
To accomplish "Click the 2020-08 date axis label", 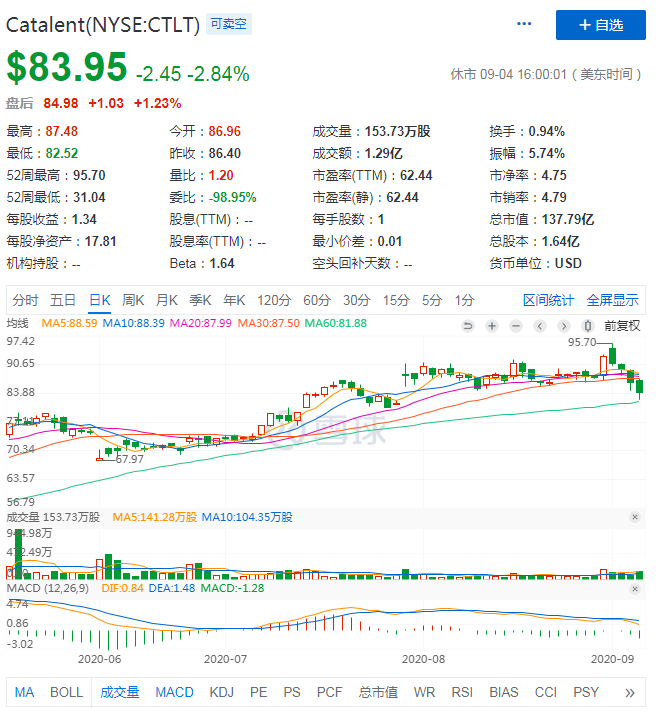I will pos(423,659).
